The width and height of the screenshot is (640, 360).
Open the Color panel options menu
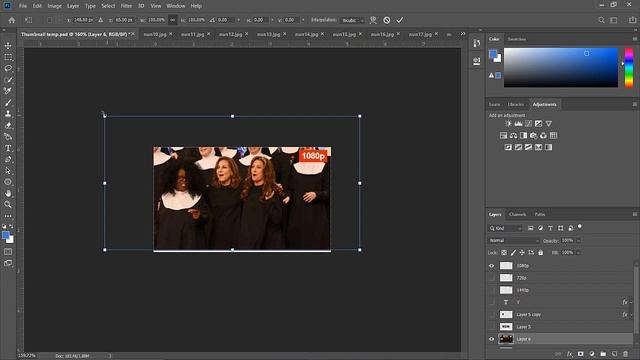pos(635,39)
